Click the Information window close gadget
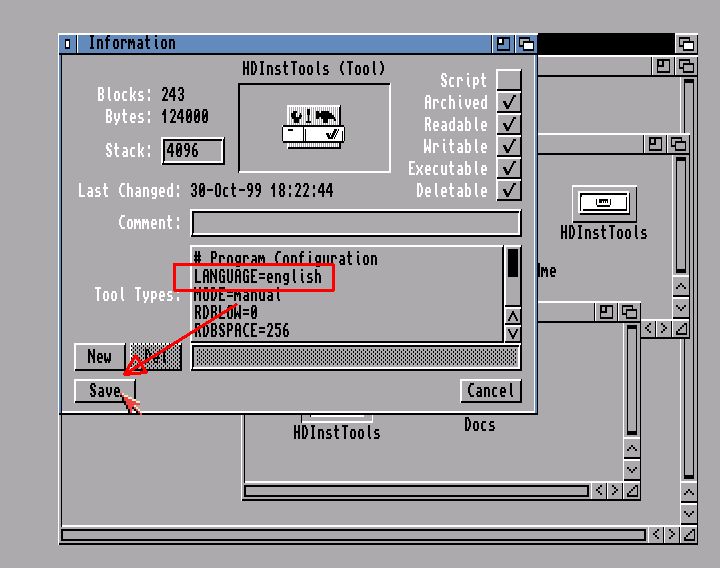The height and width of the screenshot is (568, 720). 68,44
